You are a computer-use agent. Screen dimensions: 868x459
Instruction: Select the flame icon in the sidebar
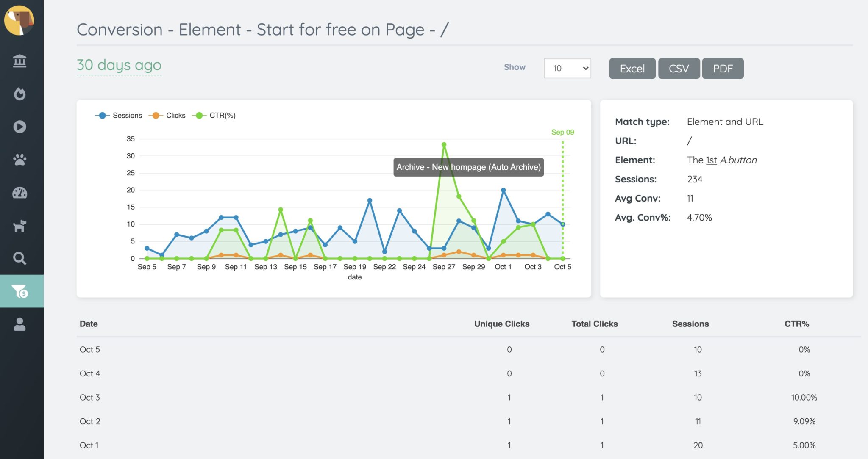coord(20,94)
